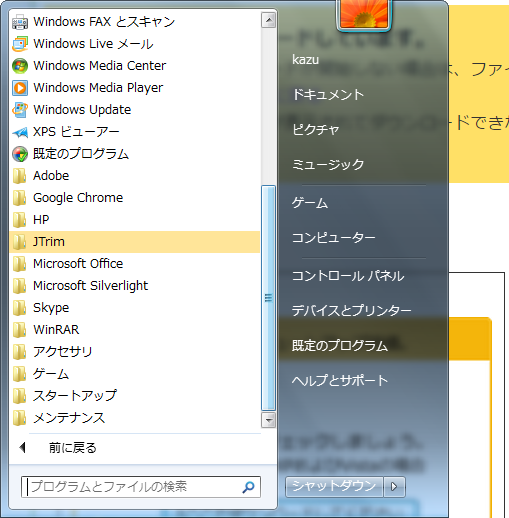Click the Microsoft Office folder icon
The height and width of the screenshot is (518, 509).
20,264
